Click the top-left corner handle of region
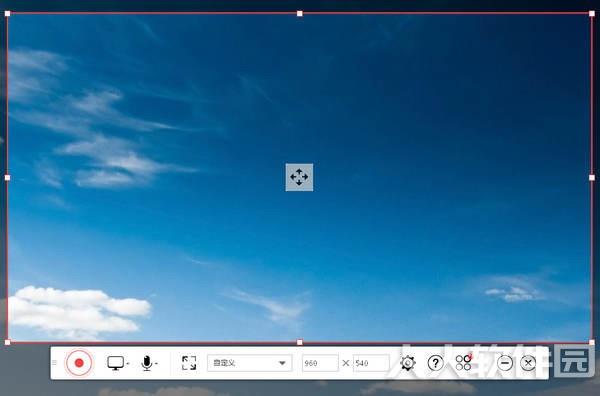Screen dimensions: 600x396 click(7, 14)
